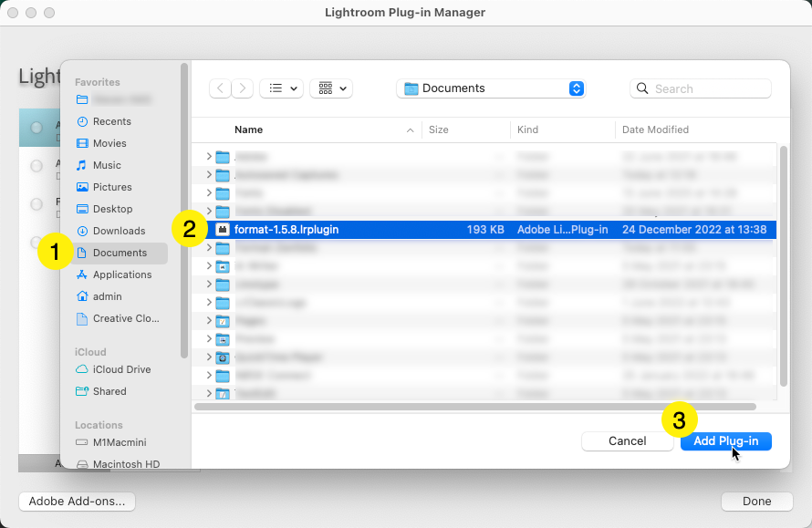This screenshot has width=812, height=528.
Task: Select Shared under iCloud
Action: (109, 391)
